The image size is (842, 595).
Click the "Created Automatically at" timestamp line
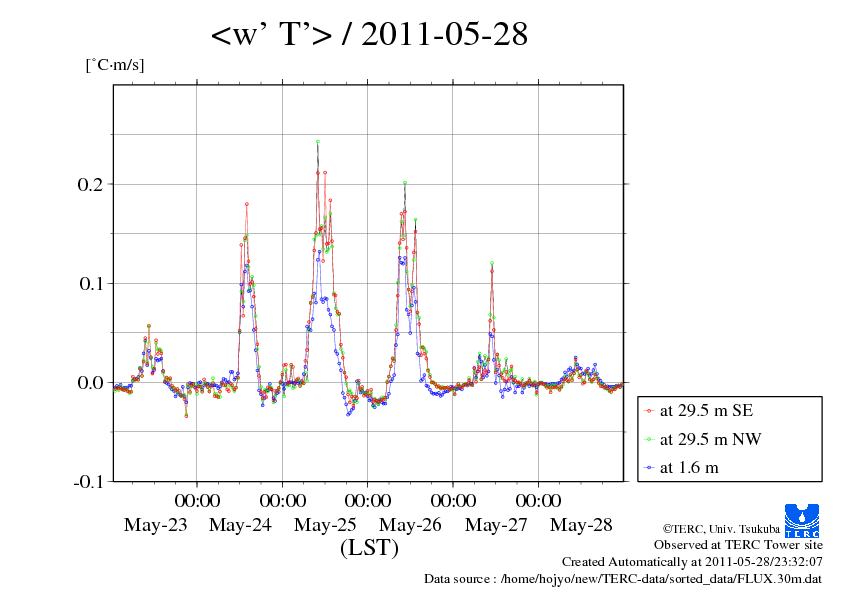[x=692, y=562]
